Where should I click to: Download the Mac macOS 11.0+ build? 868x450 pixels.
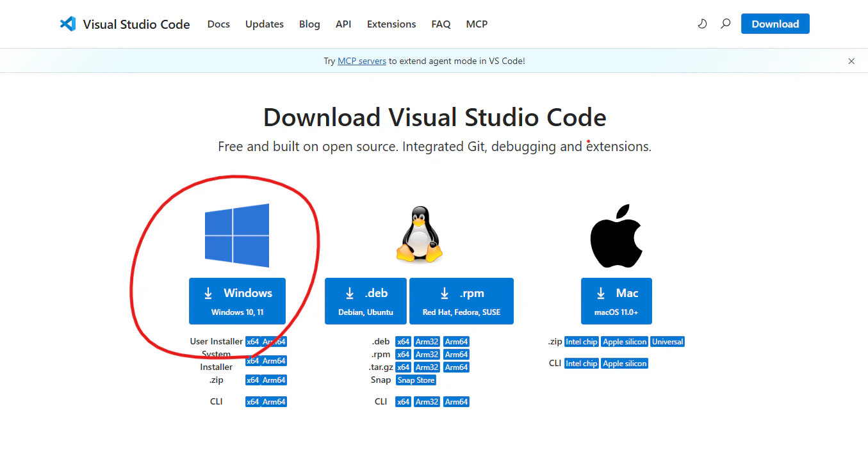pyautogui.click(x=616, y=301)
